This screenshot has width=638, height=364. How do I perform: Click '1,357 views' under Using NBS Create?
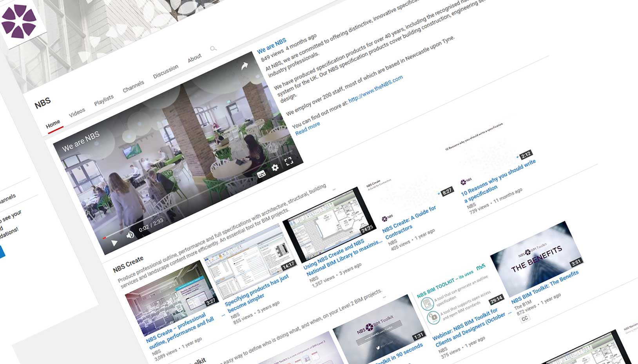[x=323, y=282]
